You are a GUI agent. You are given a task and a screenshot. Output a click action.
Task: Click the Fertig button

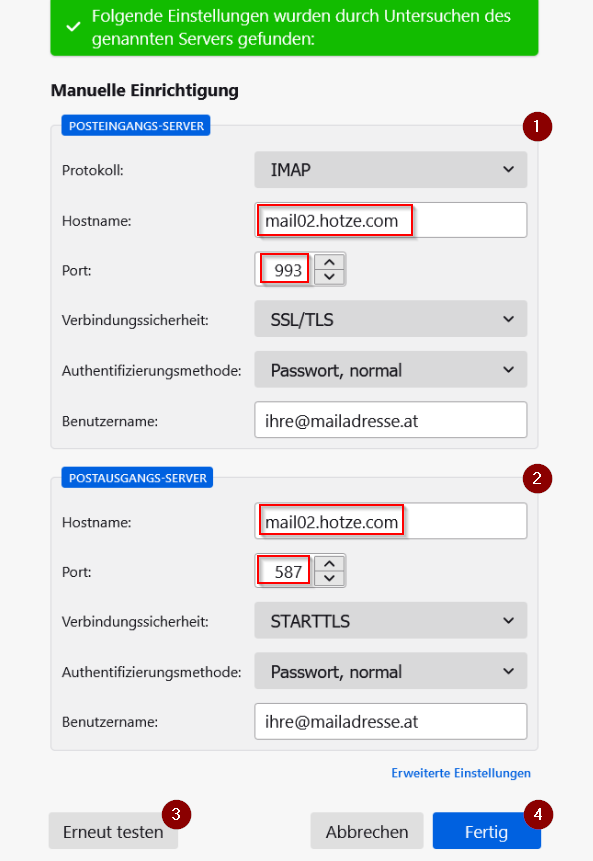pyautogui.click(x=486, y=831)
